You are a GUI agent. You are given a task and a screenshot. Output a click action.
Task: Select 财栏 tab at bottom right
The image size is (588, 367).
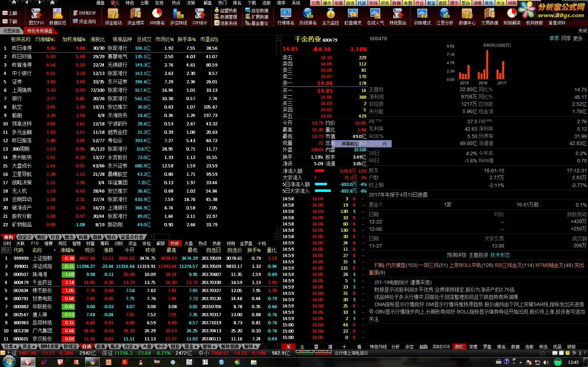click(x=459, y=347)
